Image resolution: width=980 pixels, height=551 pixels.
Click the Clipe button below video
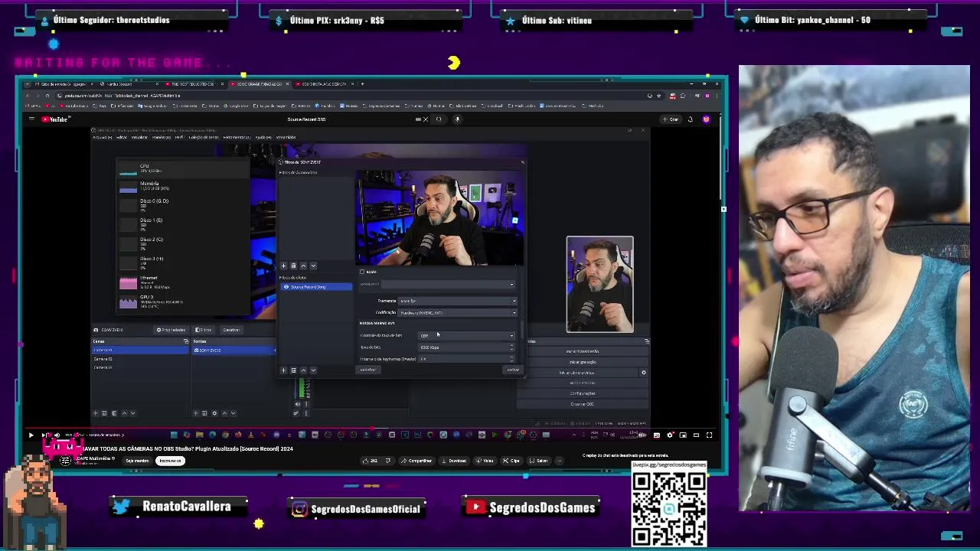coord(511,461)
